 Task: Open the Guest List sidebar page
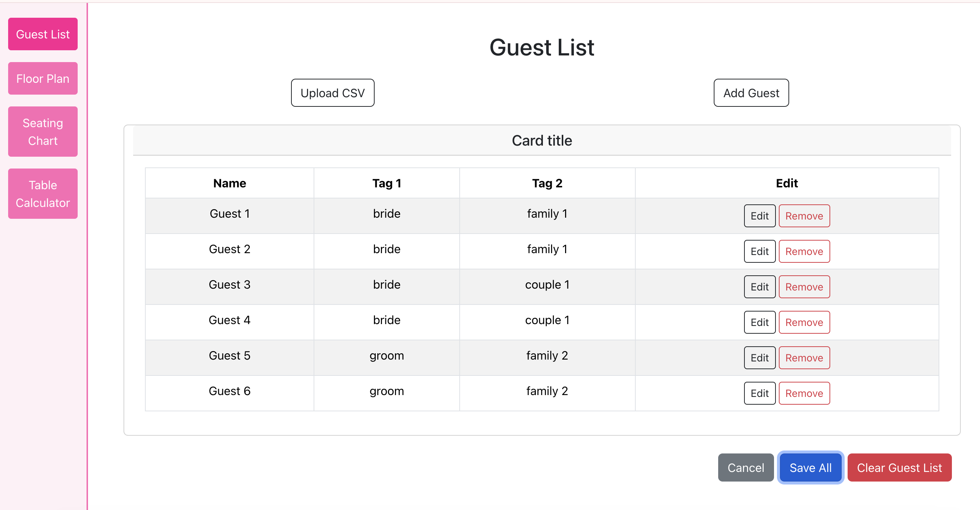tap(43, 34)
